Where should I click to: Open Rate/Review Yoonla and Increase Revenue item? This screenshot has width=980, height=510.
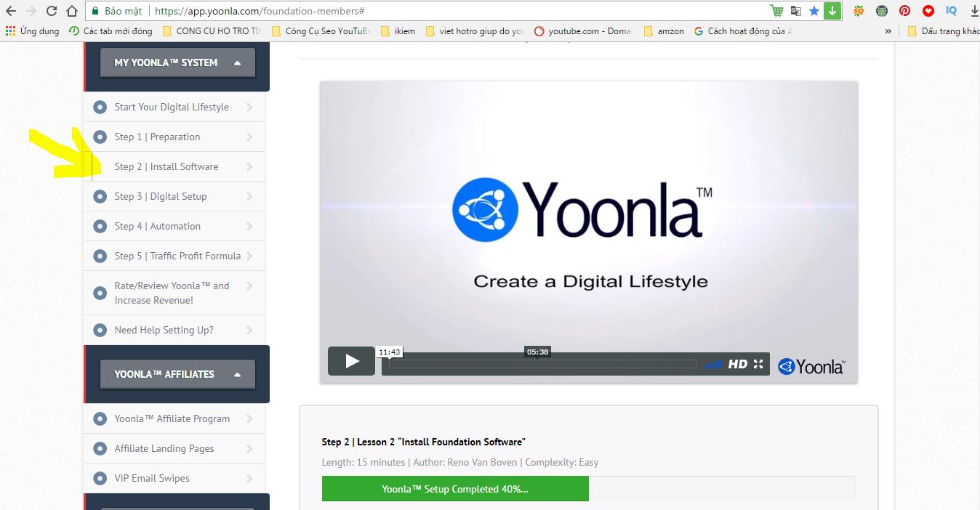click(174, 293)
